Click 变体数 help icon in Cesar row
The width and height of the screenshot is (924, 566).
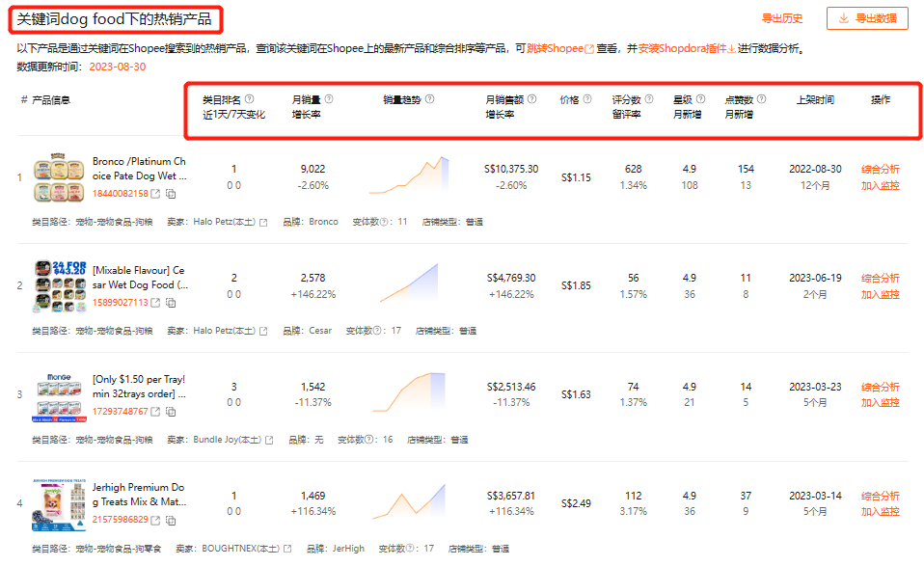point(378,331)
